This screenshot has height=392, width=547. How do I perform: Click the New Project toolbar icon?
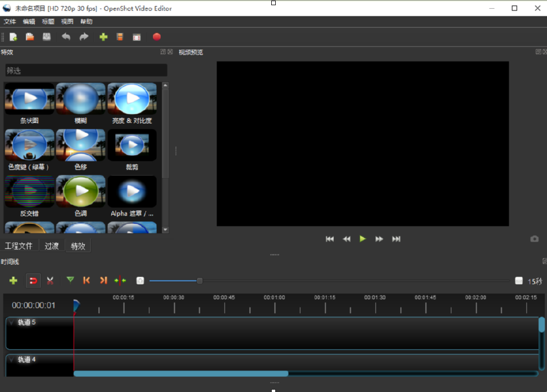(x=13, y=37)
